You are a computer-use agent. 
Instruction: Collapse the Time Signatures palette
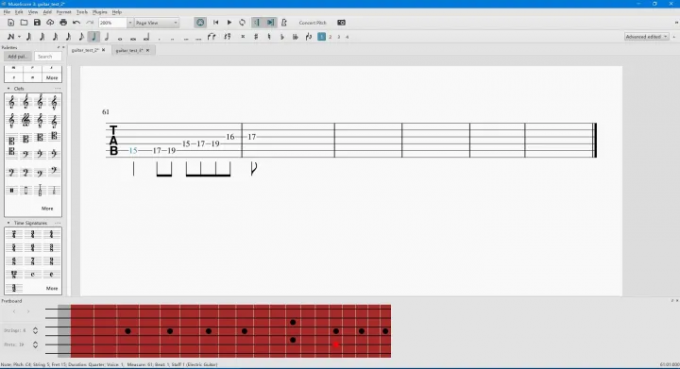(8, 223)
